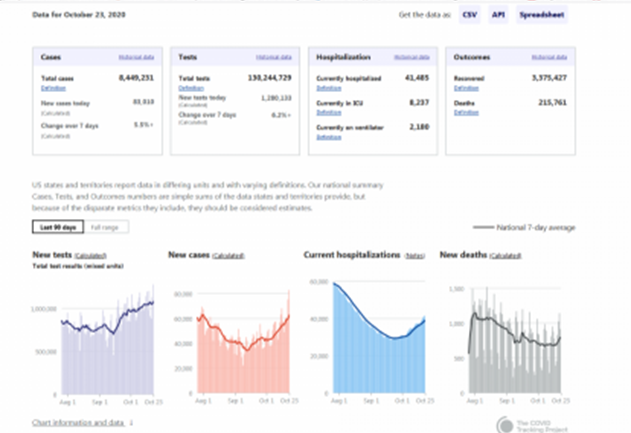Open Historical data in the Cases card

click(133, 58)
